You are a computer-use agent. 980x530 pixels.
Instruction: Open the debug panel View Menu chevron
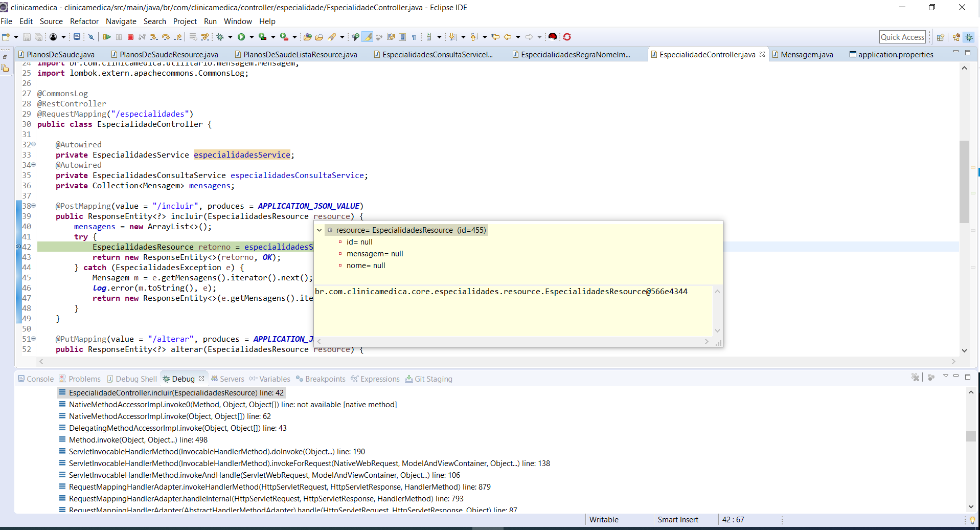click(x=945, y=377)
